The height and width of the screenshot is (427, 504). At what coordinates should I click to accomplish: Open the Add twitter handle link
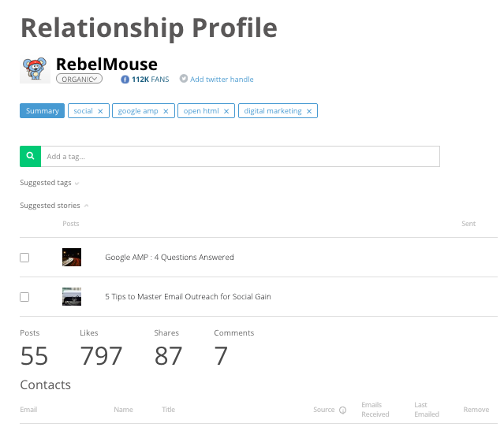[x=222, y=80]
